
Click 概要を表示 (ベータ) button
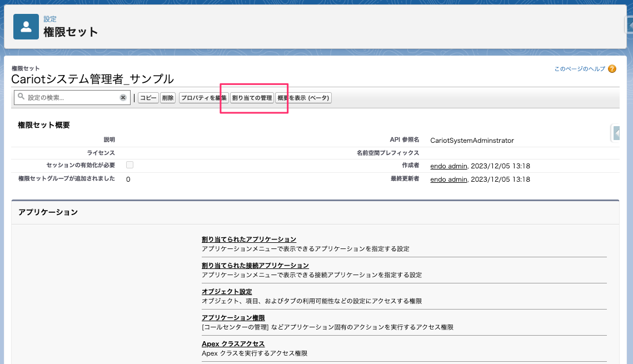tap(303, 98)
